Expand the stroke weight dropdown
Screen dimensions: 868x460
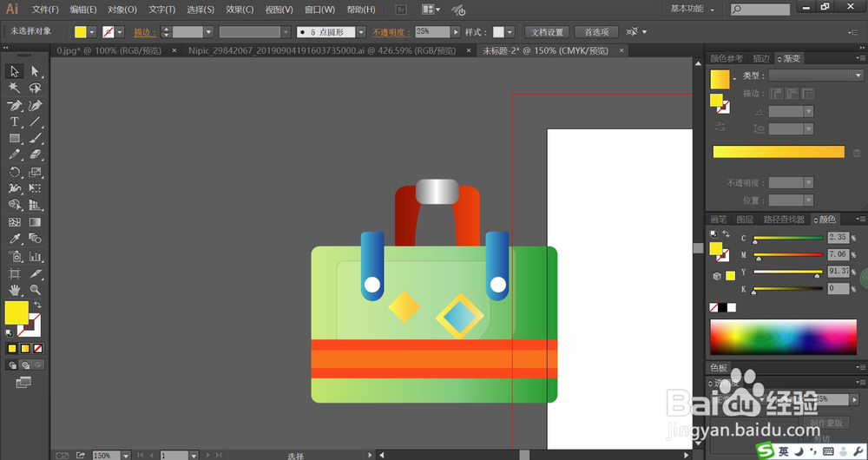[x=208, y=32]
